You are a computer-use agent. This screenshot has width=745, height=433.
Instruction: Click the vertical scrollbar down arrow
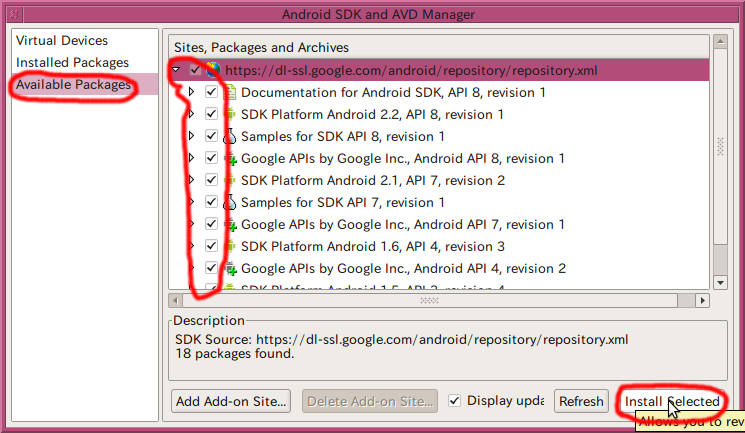click(720, 282)
